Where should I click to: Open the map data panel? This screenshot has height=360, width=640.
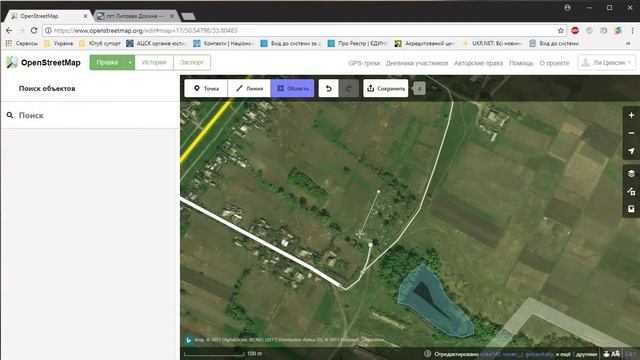631,191
